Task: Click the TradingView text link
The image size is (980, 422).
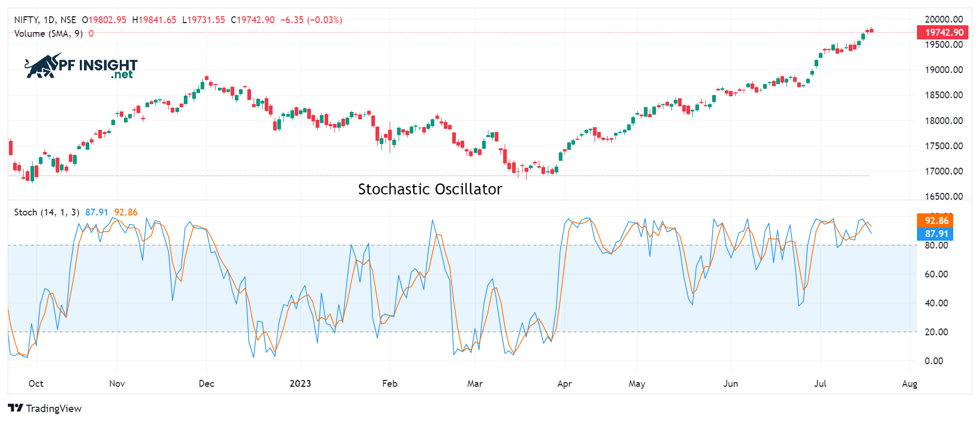Action: tap(54, 408)
